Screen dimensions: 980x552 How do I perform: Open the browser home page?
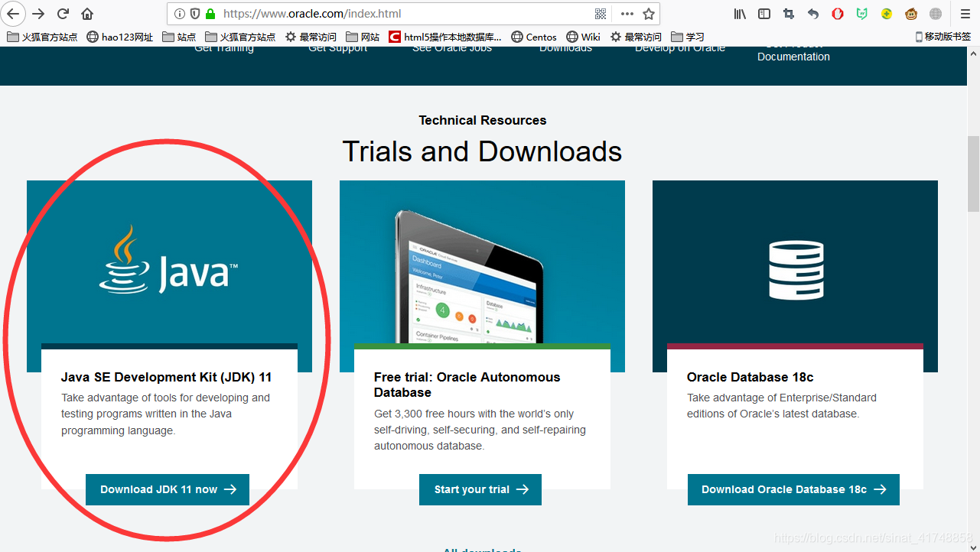[x=87, y=14]
